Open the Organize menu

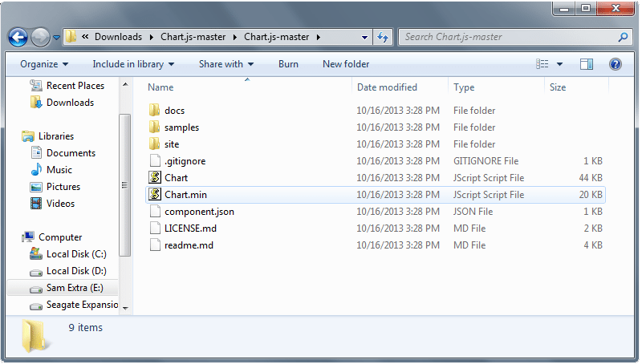coord(44,64)
